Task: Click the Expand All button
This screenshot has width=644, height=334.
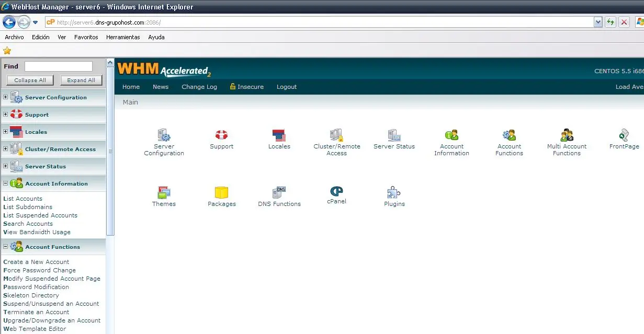Action: point(81,80)
